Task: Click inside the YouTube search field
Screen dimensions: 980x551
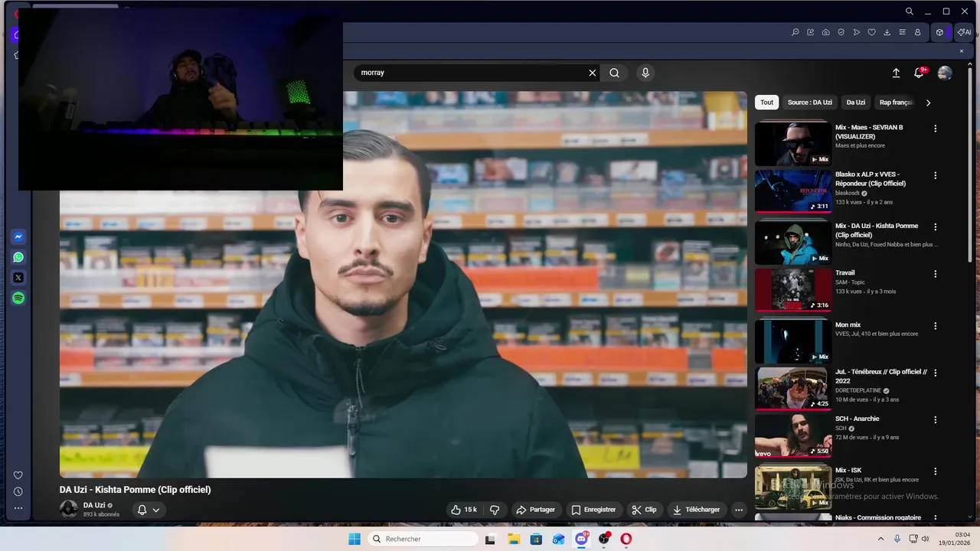Action: coord(471,73)
